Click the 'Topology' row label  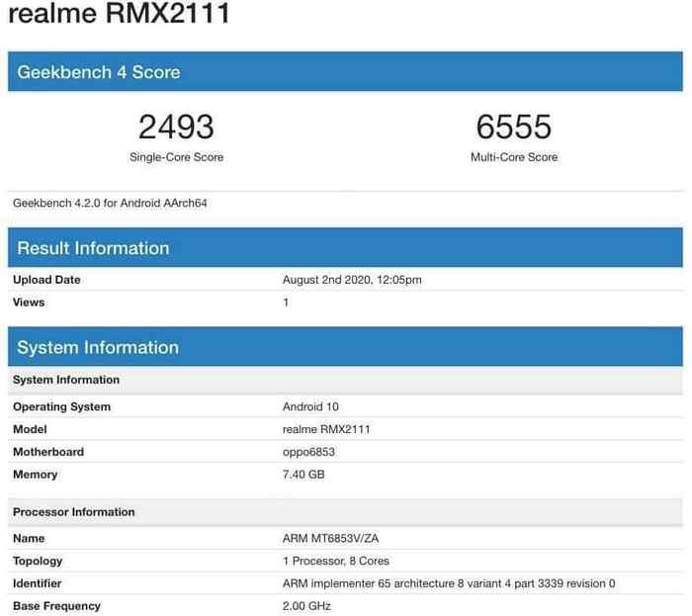(x=38, y=561)
